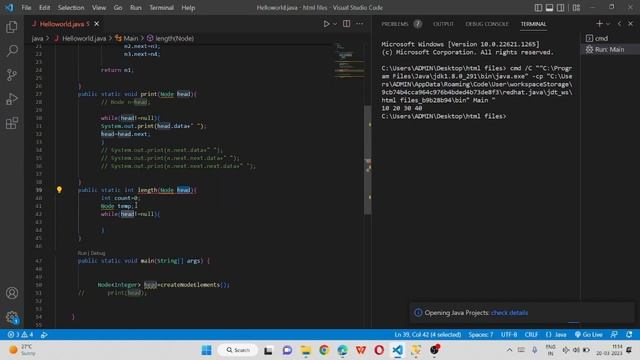Open the Go menu
This screenshot has height=360, width=640.
(118, 8)
